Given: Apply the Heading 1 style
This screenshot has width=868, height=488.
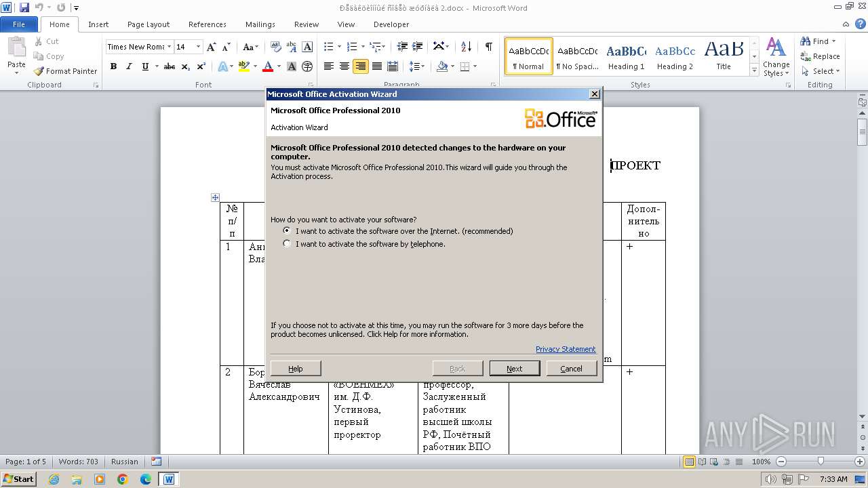Looking at the screenshot, I should coord(626,56).
